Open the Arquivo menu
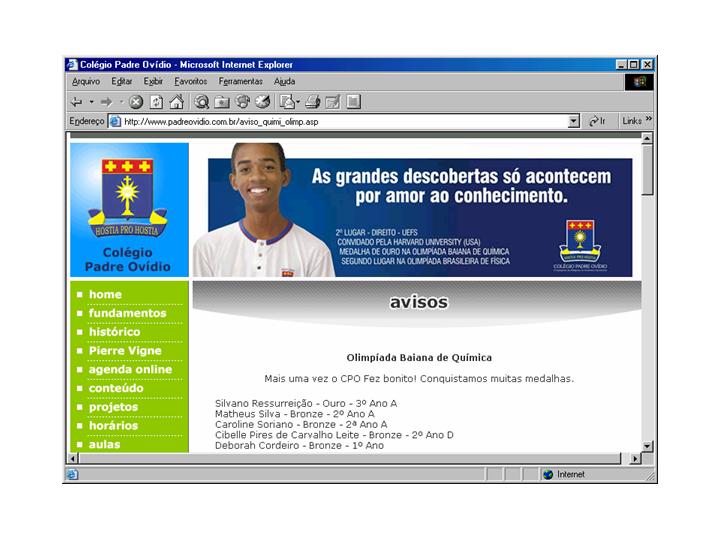720x540 pixels. [x=86, y=81]
